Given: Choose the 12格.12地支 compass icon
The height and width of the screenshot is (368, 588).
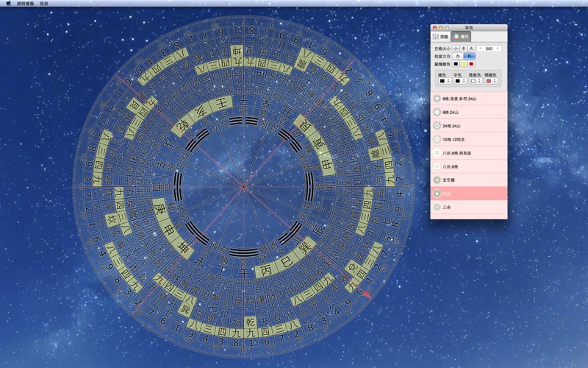Looking at the screenshot, I should point(437,140).
